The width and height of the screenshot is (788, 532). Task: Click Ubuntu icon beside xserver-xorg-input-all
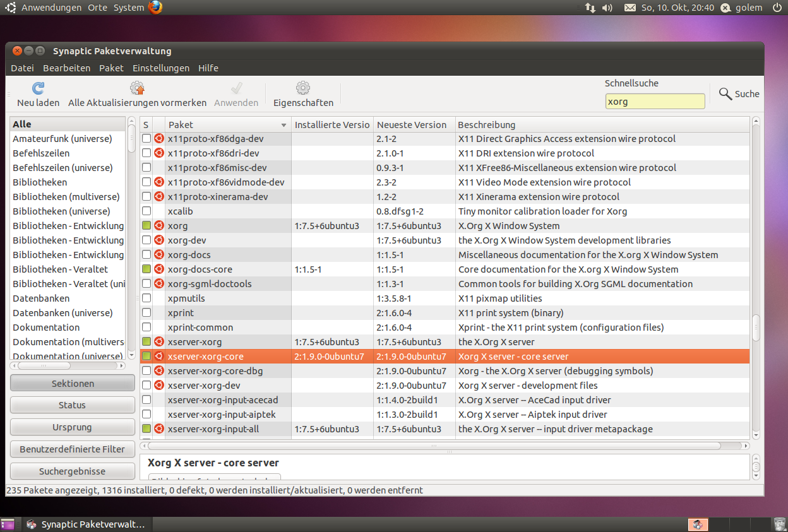[x=159, y=429]
